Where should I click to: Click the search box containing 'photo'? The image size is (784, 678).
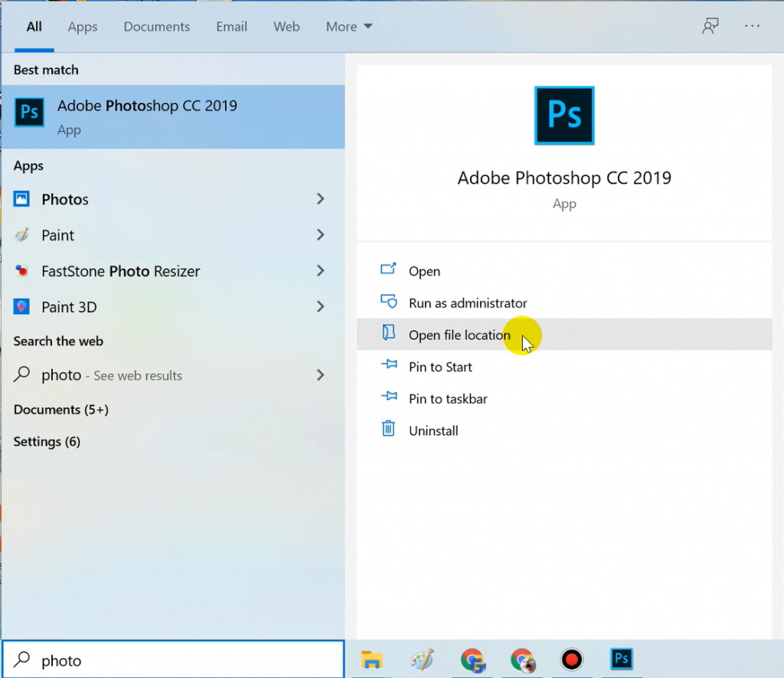(184, 660)
